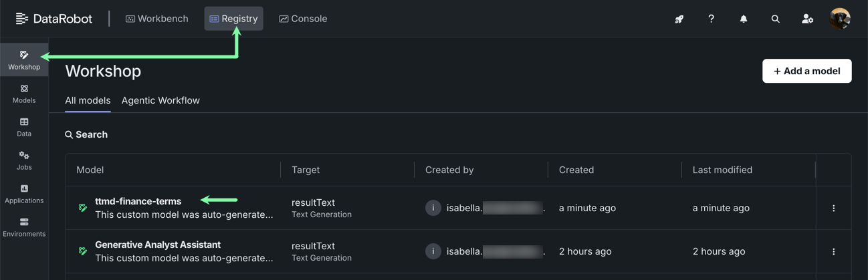Open the ttmd-finance-terms model
The image size is (868, 280).
tap(138, 201)
